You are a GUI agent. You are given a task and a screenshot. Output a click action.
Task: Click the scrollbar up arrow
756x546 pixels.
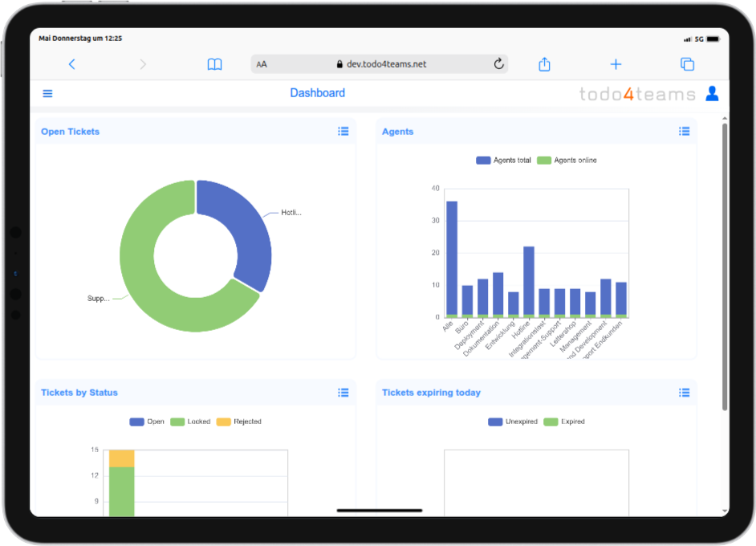(724, 118)
